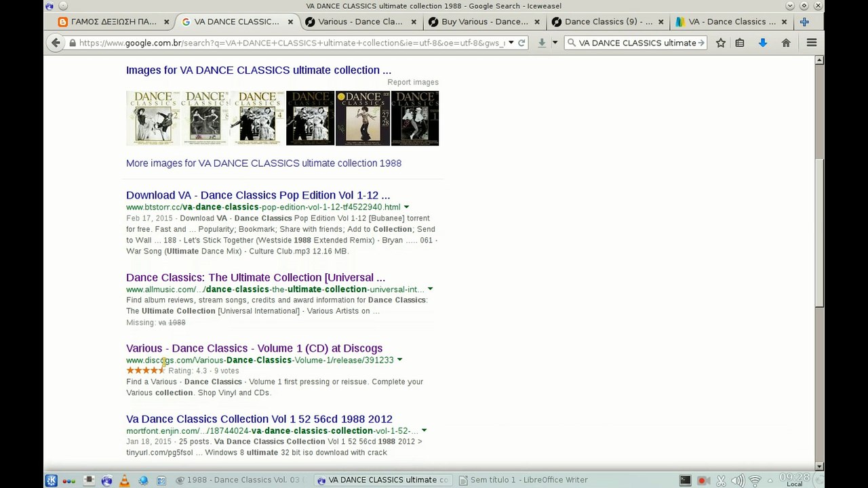This screenshot has width=868, height=488.
Task: Open 'Download VA - Dance Classics Pop Edition' result
Action: point(258,195)
